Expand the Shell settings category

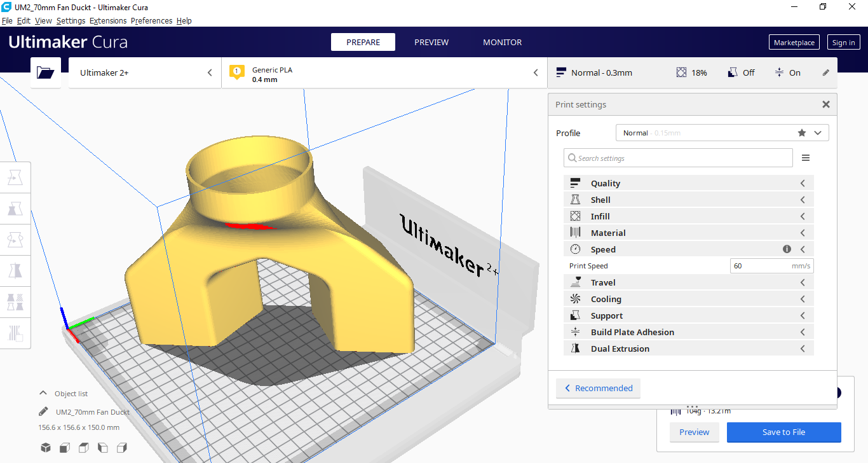pyautogui.click(x=688, y=200)
